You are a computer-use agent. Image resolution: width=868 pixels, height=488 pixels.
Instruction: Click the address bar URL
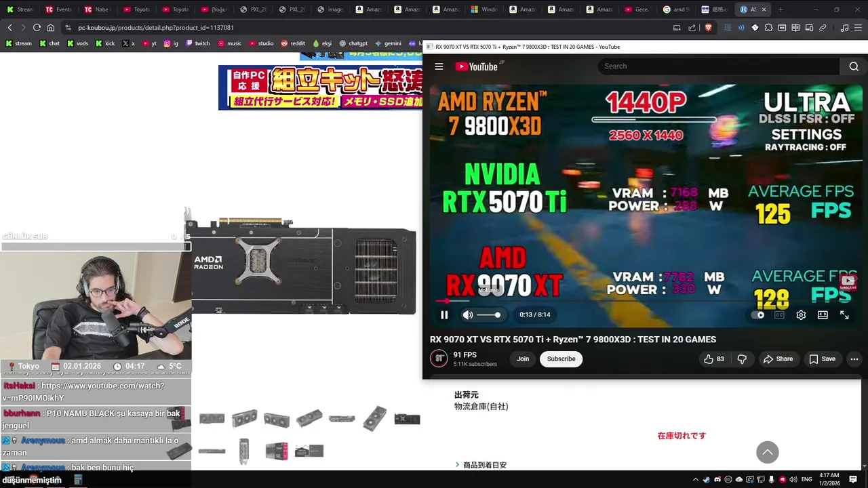click(x=156, y=28)
